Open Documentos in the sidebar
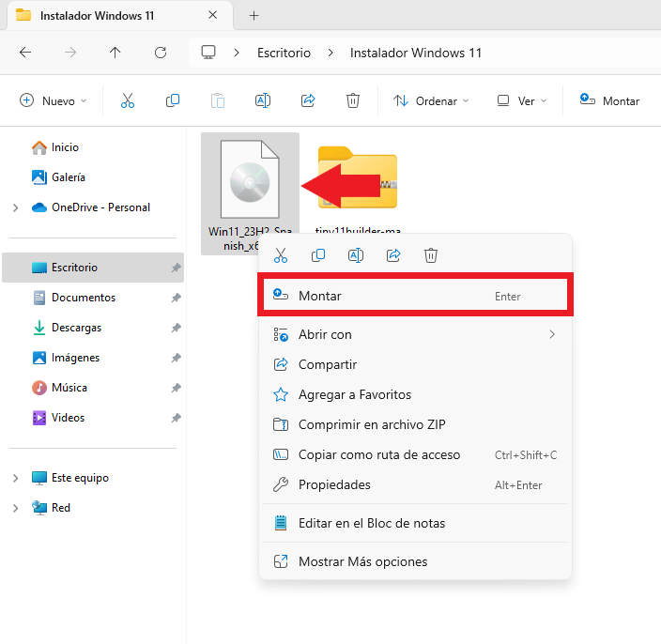This screenshot has width=661, height=644. coord(74,298)
